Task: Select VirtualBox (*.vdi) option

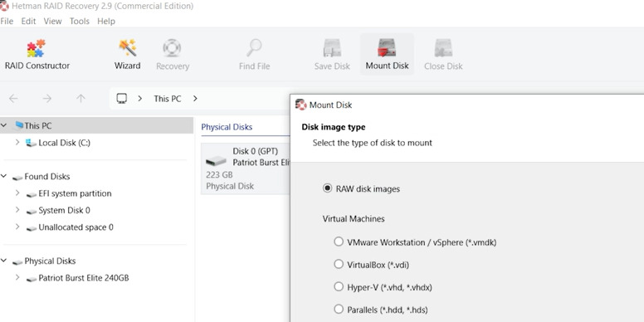Action: (339, 264)
